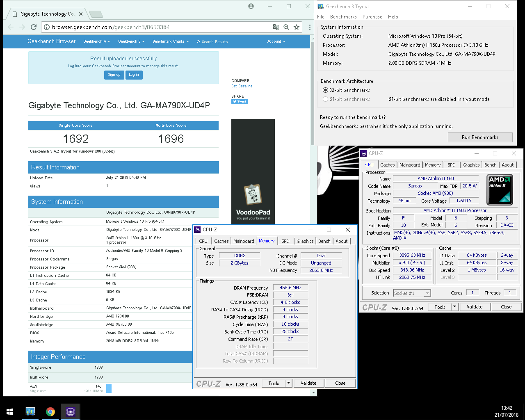Open Geekbench Benchmarks menu
This screenshot has height=420, width=525.
[x=343, y=17]
